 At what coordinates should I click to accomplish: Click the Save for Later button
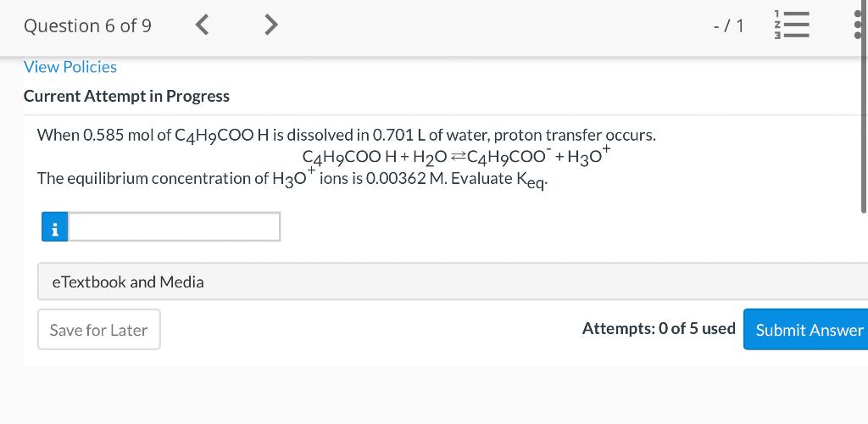coord(99,330)
